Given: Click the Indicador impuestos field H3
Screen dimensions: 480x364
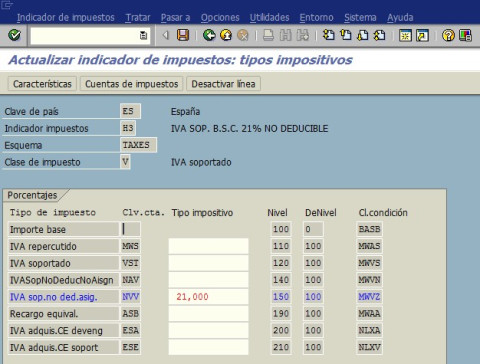Looking at the screenshot, I should (x=128, y=128).
